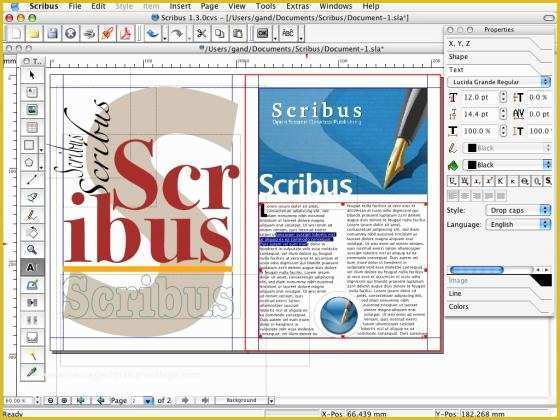The image size is (560, 420).
Task: Open a document via the yellow folder icon
Action: [34, 34]
